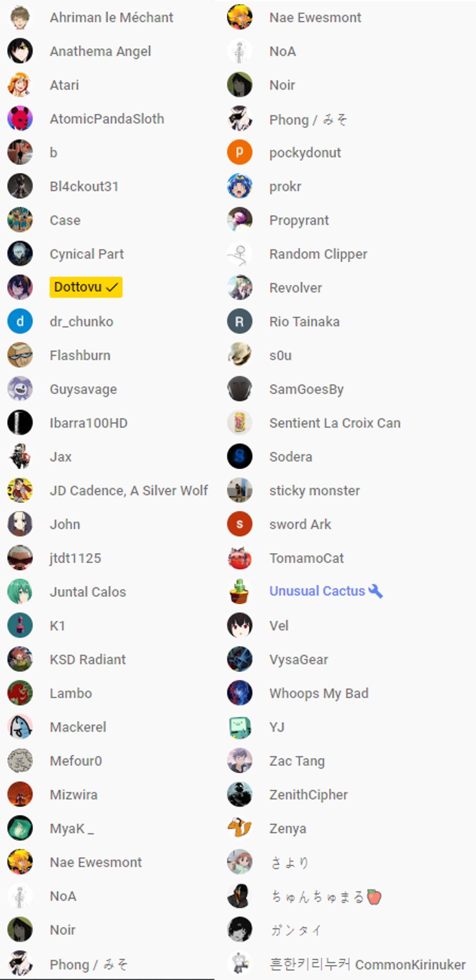Viewport: 476px width, 980px height.
Task: Select member JD Cadence, A Silver Wolf
Action: pyautogui.click(x=129, y=491)
